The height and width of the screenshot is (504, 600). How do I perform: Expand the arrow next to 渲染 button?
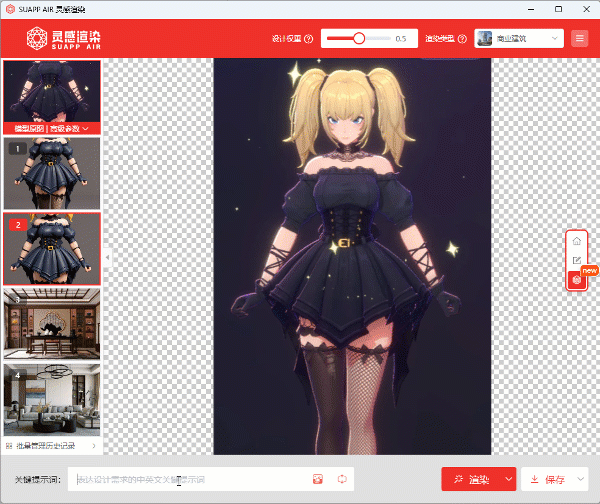pyautogui.click(x=508, y=479)
